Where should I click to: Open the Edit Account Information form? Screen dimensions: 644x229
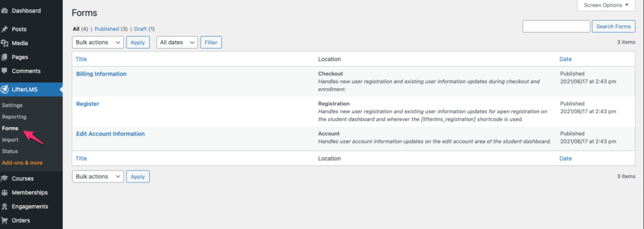point(111,133)
